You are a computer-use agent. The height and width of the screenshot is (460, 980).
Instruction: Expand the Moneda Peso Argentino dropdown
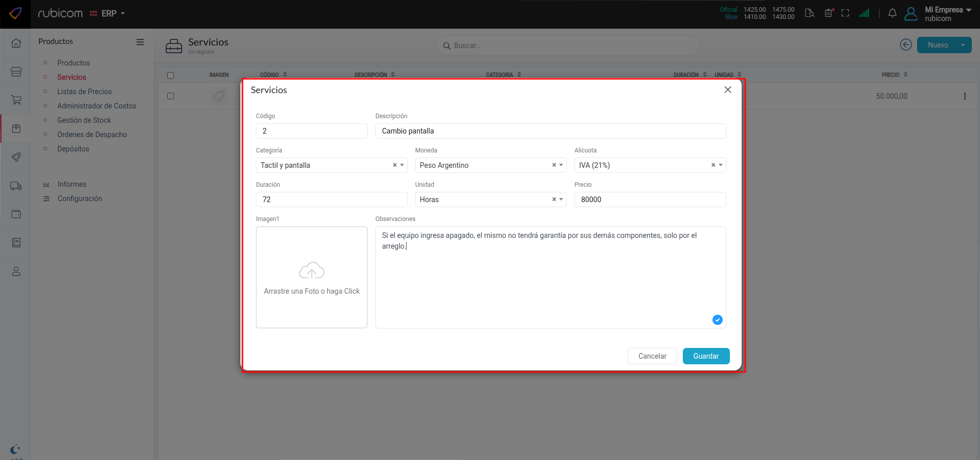pos(562,165)
